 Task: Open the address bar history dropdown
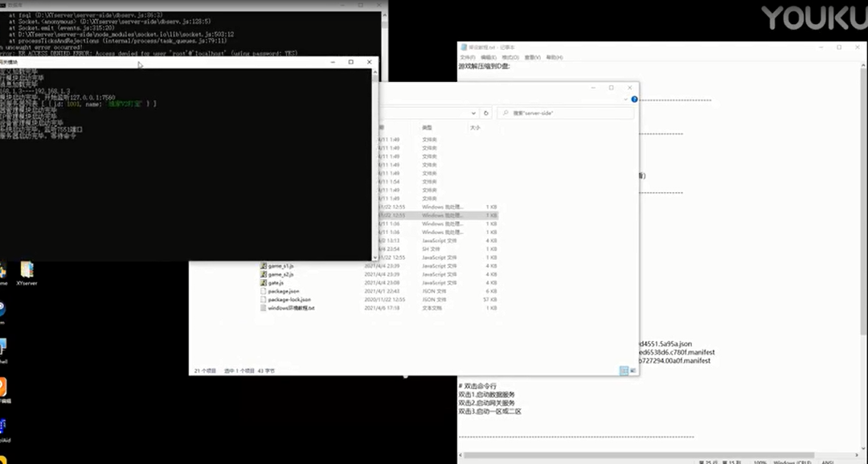[473, 113]
